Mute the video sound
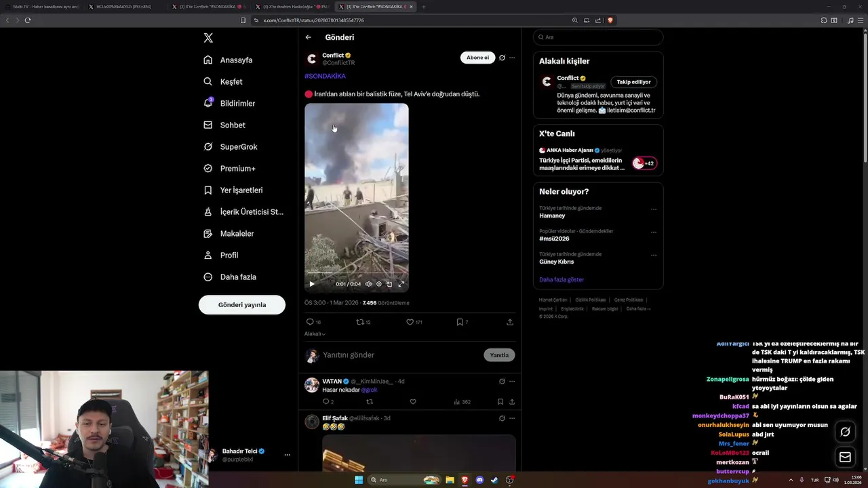The height and width of the screenshot is (488, 868). [368, 284]
